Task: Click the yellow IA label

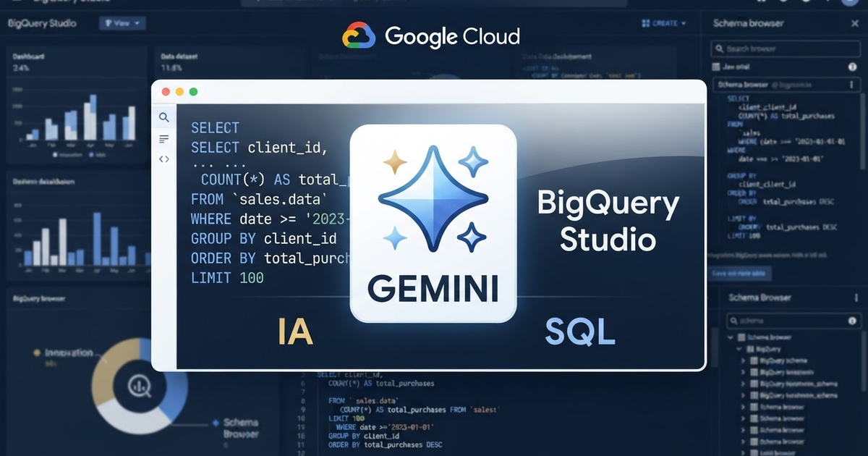Action: (x=295, y=331)
